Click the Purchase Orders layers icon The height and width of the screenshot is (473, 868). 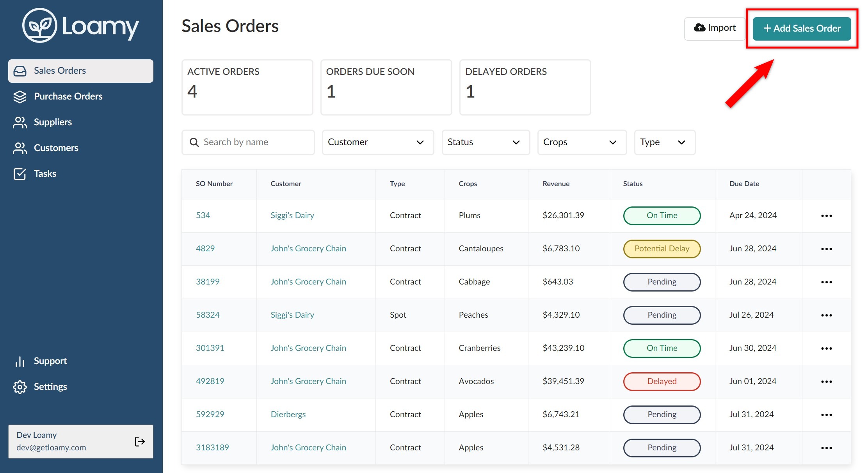point(20,97)
